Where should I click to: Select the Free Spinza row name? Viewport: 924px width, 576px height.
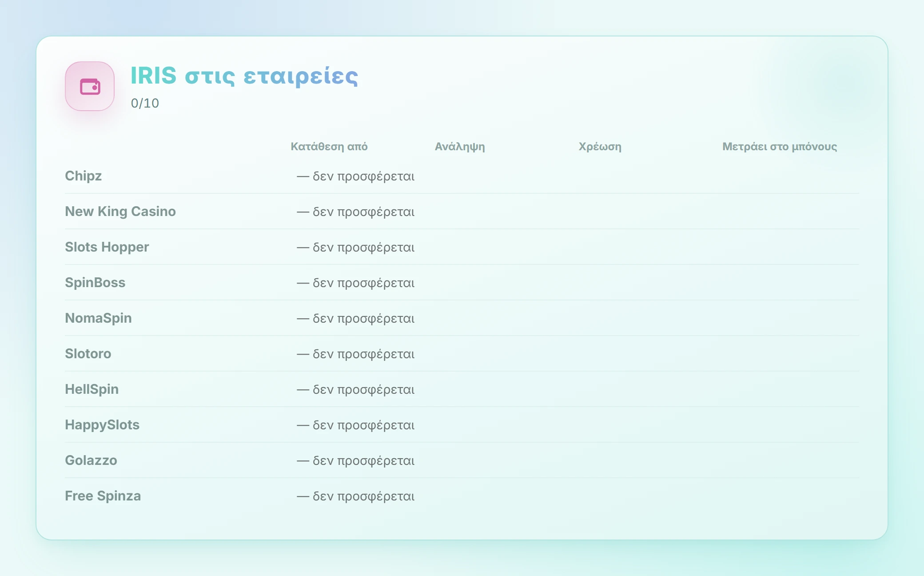click(103, 496)
